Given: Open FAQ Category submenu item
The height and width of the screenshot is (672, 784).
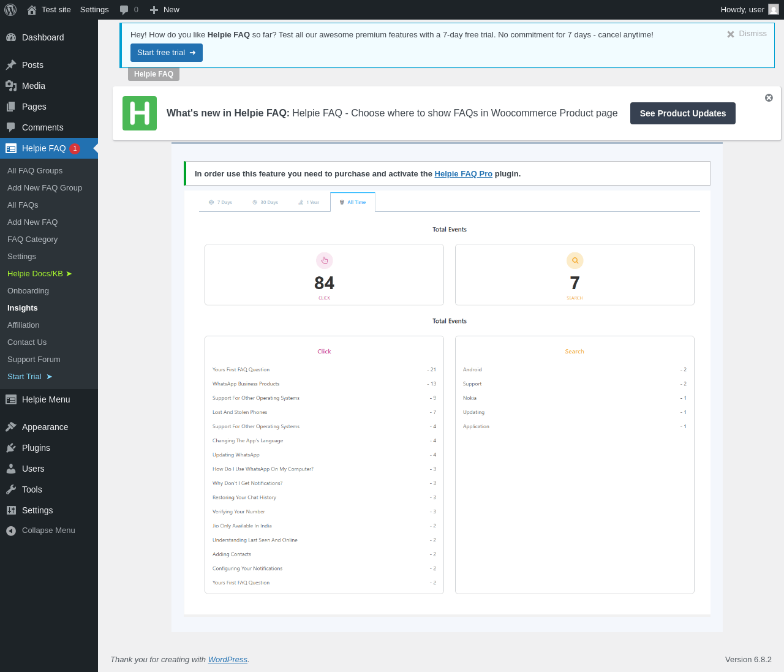Looking at the screenshot, I should 32,240.
